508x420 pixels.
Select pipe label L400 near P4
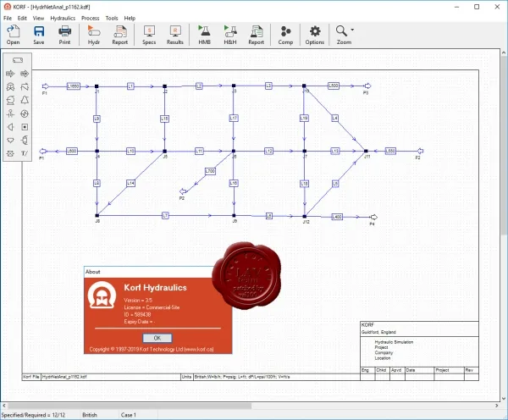[x=337, y=217]
